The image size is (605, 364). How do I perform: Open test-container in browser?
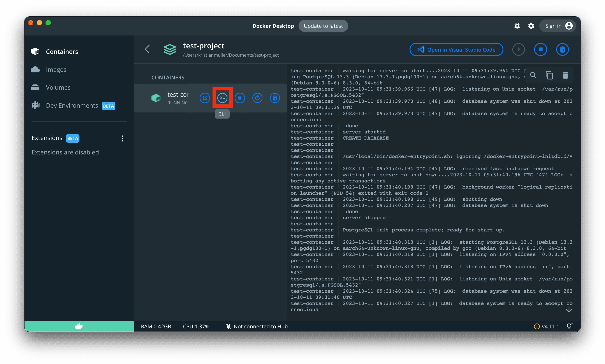[205, 98]
